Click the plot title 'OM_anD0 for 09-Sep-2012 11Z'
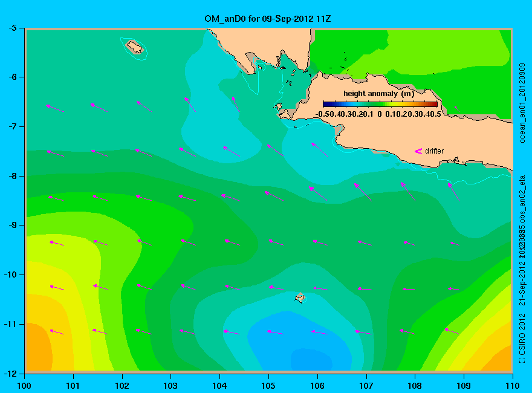Image resolution: width=532 pixels, height=393 pixels. click(x=267, y=19)
